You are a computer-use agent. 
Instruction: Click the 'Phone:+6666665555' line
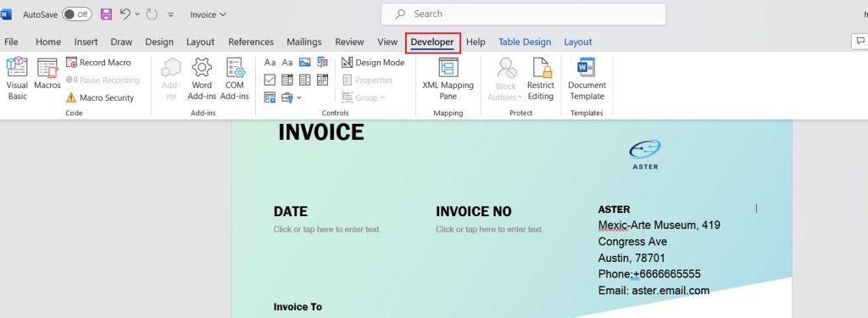(649, 274)
